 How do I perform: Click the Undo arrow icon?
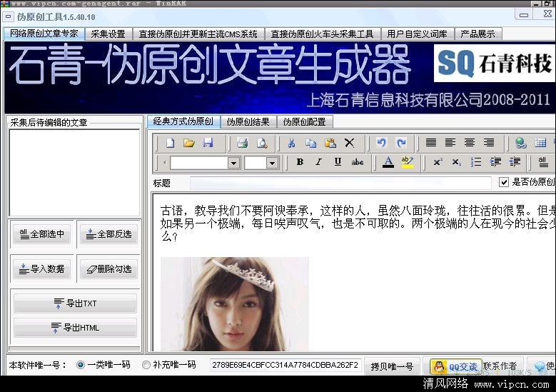pos(382,143)
